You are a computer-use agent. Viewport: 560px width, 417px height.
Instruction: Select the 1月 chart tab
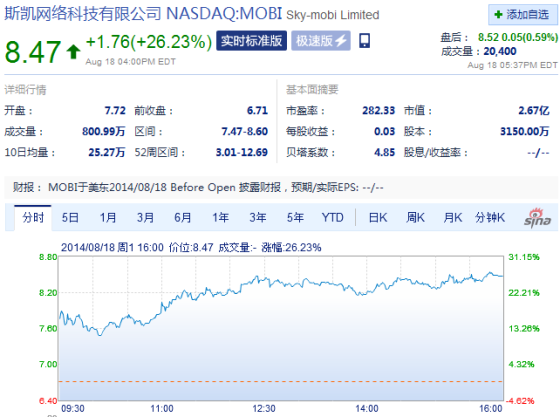(108, 217)
